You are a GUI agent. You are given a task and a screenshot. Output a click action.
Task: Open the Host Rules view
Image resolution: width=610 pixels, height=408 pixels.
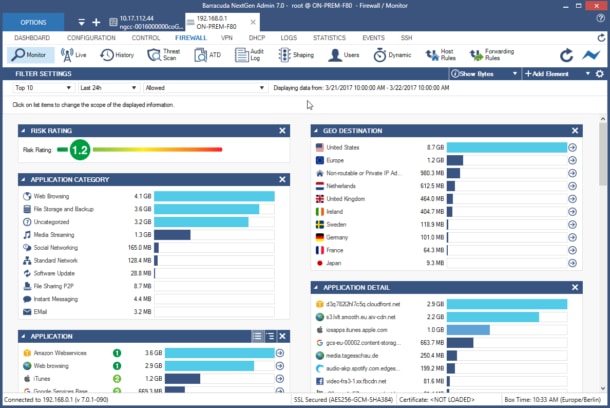tap(440, 55)
